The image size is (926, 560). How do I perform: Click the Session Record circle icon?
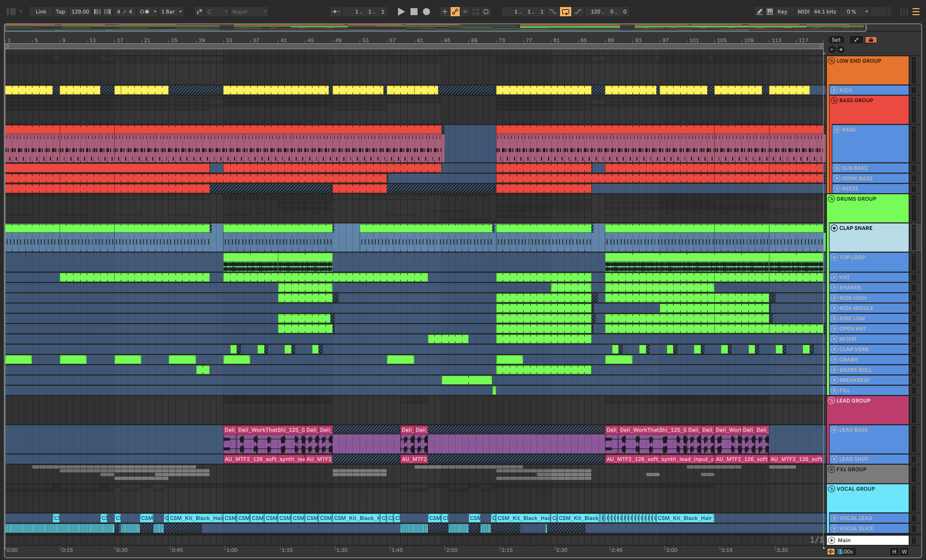coord(486,12)
